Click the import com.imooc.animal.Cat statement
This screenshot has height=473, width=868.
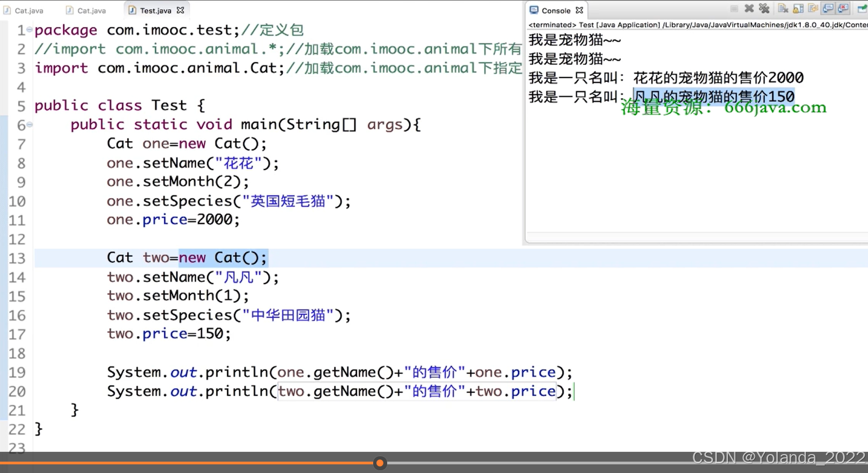160,68
